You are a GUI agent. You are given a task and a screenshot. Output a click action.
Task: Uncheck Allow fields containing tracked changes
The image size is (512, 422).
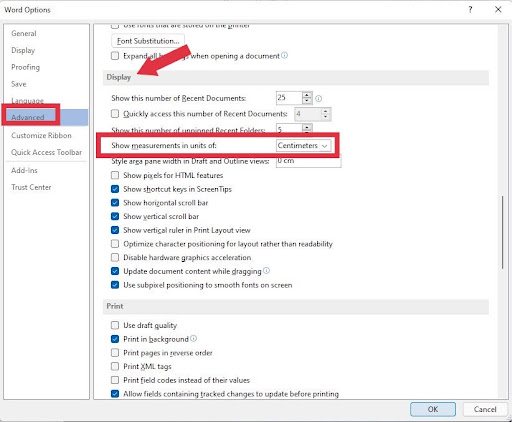click(x=115, y=394)
